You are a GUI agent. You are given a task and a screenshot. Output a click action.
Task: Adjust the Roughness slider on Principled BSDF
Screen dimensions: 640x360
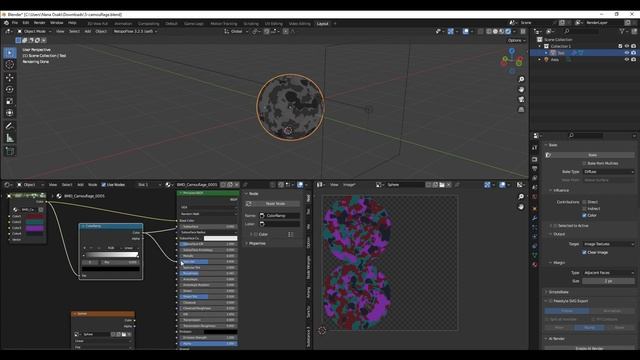(208, 273)
